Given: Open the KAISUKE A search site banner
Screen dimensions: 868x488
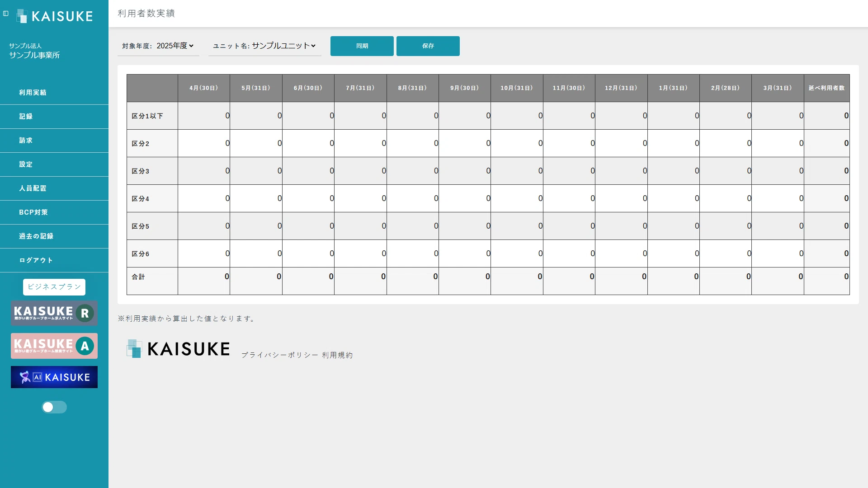Looking at the screenshot, I should [54, 346].
